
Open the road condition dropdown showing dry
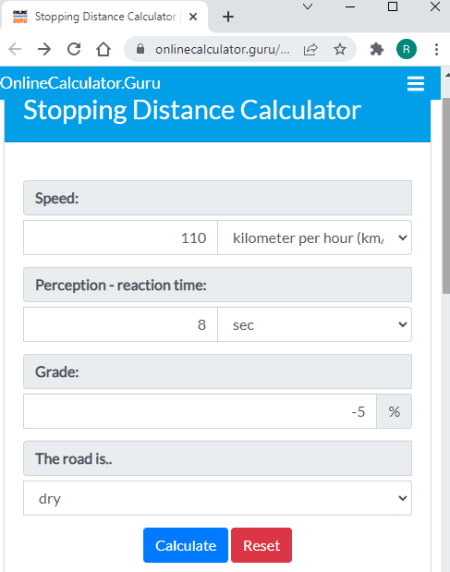(x=217, y=498)
